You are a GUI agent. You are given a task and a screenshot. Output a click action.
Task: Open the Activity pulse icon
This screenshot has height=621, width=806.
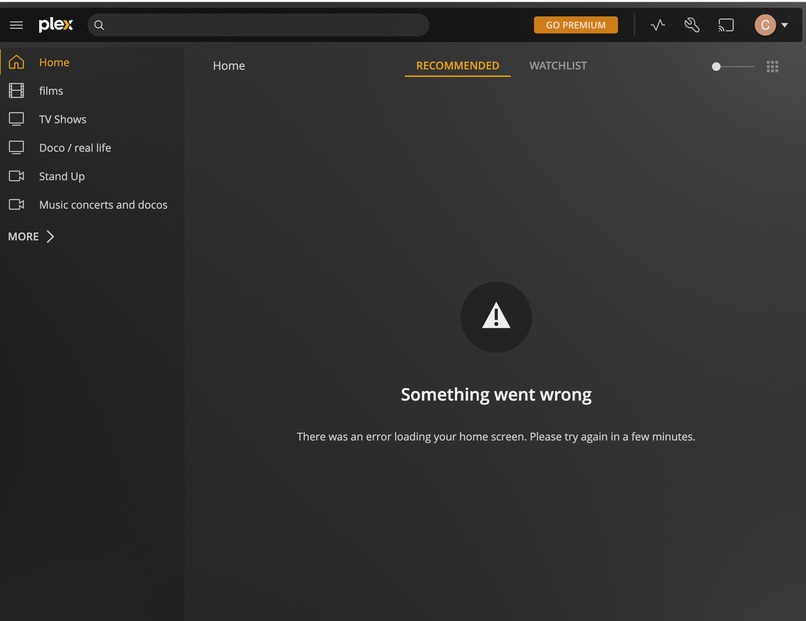[x=657, y=25]
